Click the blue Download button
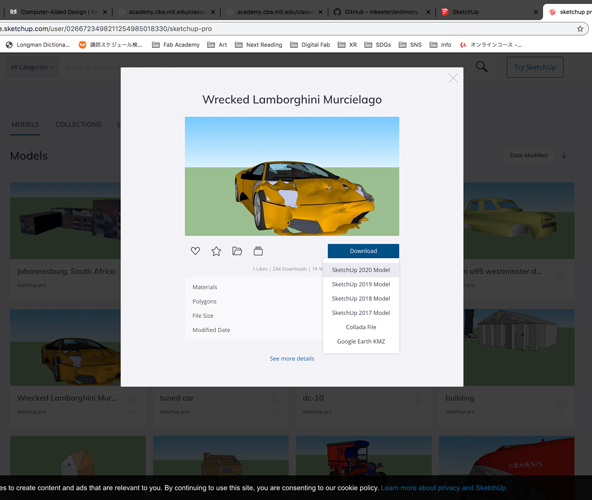The width and height of the screenshot is (592, 500). pos(363,251)
